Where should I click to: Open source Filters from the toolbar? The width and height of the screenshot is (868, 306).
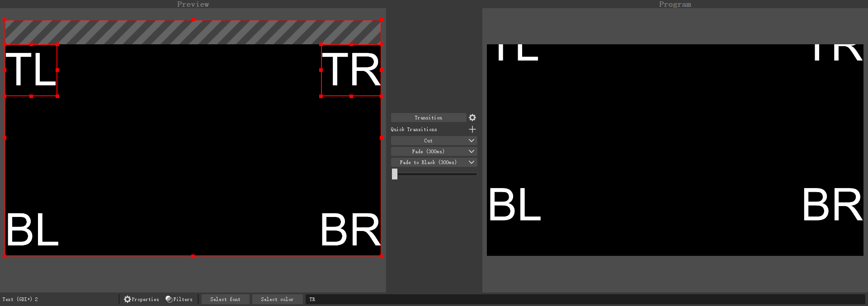point(179,299)
